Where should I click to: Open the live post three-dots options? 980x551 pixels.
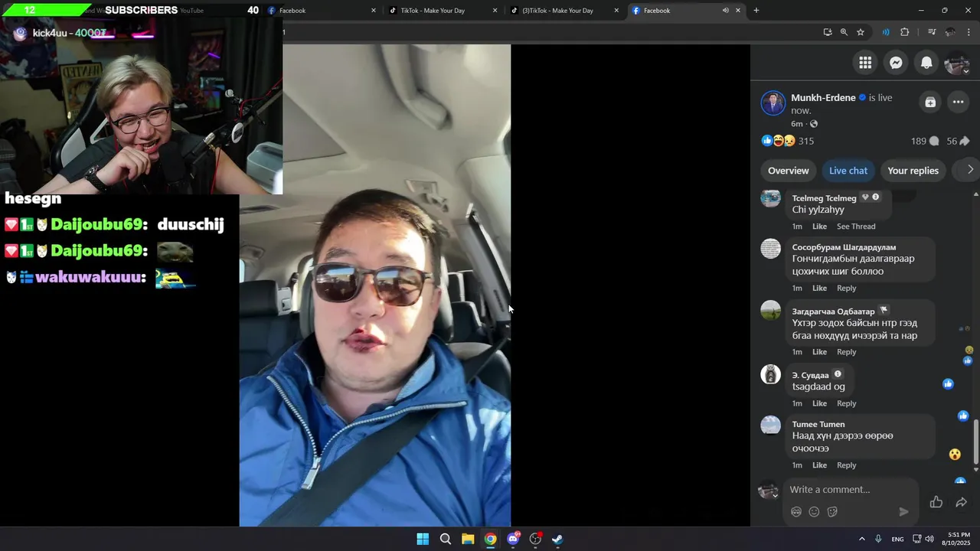pos(958,102)
